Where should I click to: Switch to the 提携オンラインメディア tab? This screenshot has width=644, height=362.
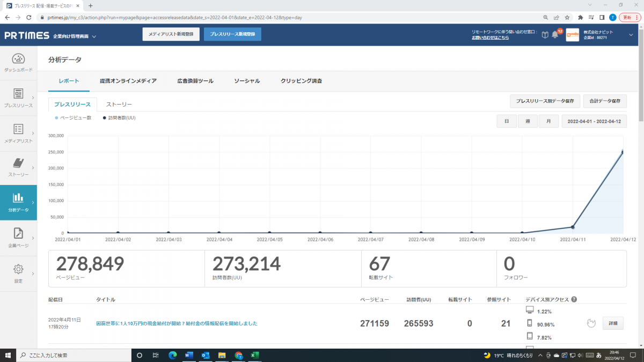click(x=128, y=81)
